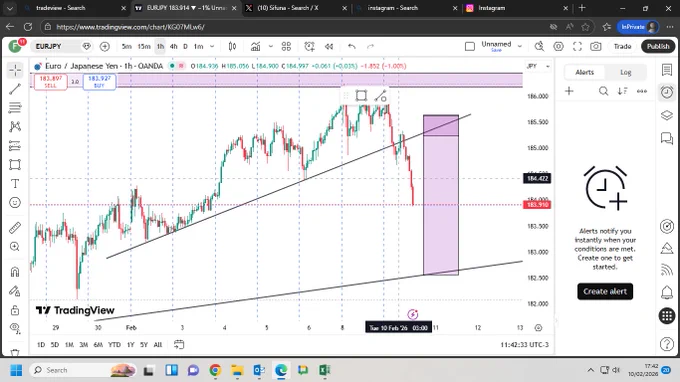Viewport: 680px width, 382px height.
Task: Set range to YTD
Action: coord(114,345)
